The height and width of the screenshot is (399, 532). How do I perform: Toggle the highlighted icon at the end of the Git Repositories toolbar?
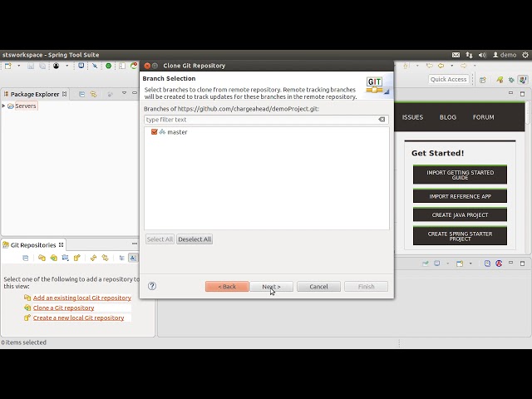(133, 258)
